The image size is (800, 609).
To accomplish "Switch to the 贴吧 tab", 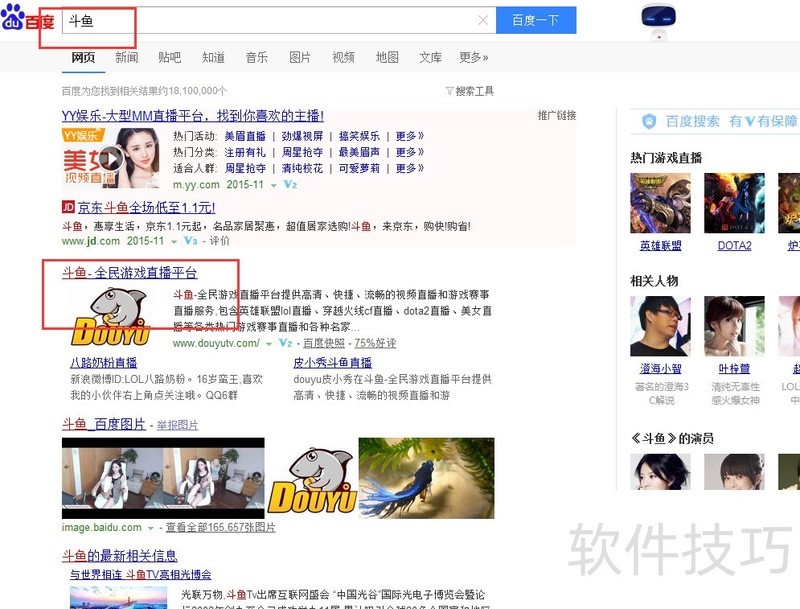I will click(169, 57).
